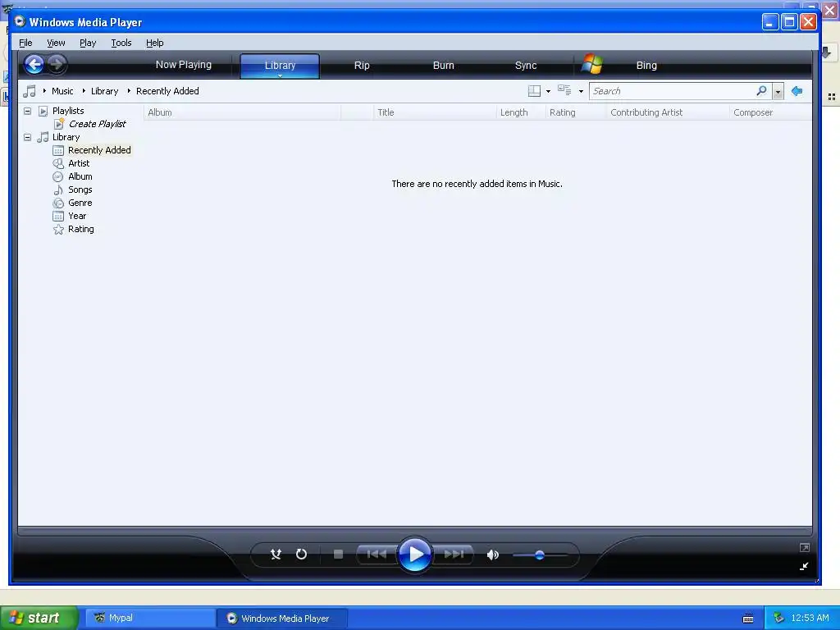Open the View options dropdown arrow
The image size is (840, 630).
click(x=581, y=92)
